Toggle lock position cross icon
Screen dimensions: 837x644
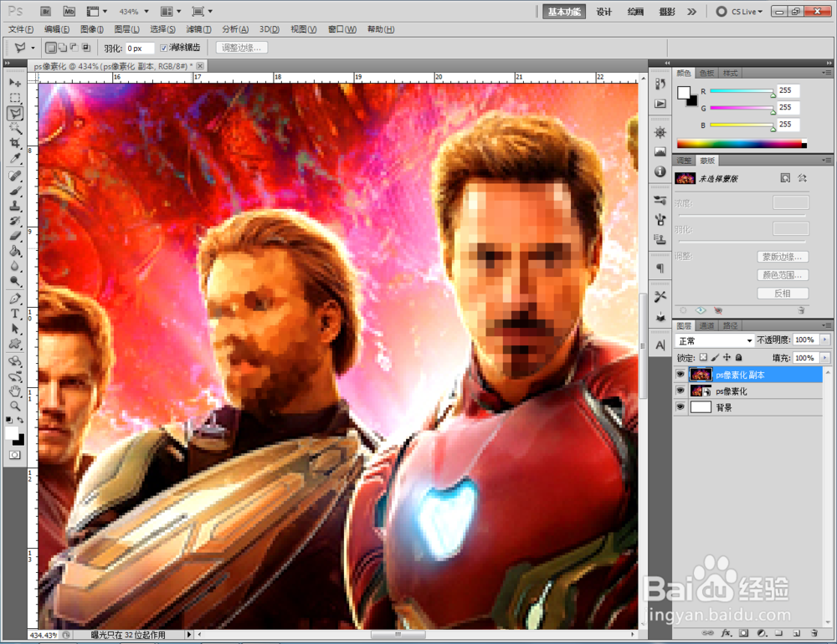click(727, 357)
